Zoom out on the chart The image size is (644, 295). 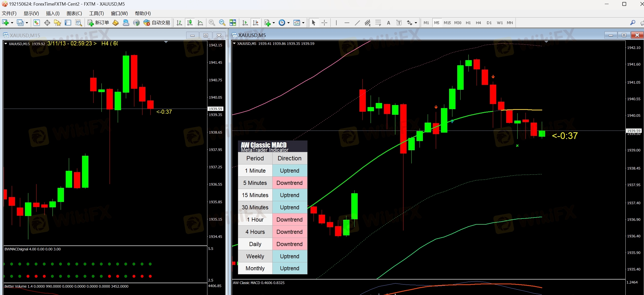point(222,23)
